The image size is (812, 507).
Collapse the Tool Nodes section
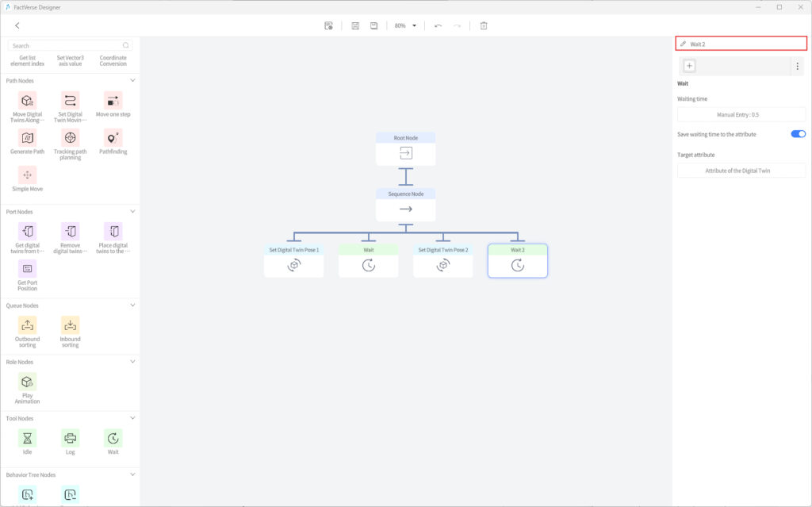132,418
